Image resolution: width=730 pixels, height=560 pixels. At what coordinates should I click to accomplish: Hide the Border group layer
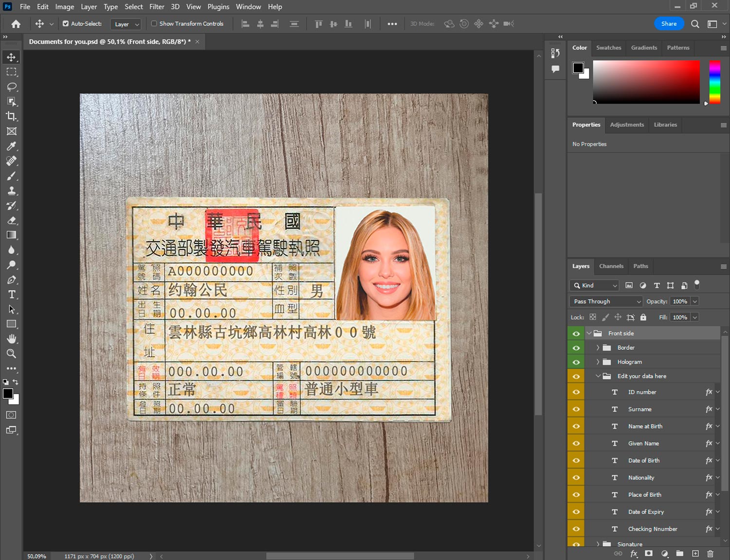point(576,348)
